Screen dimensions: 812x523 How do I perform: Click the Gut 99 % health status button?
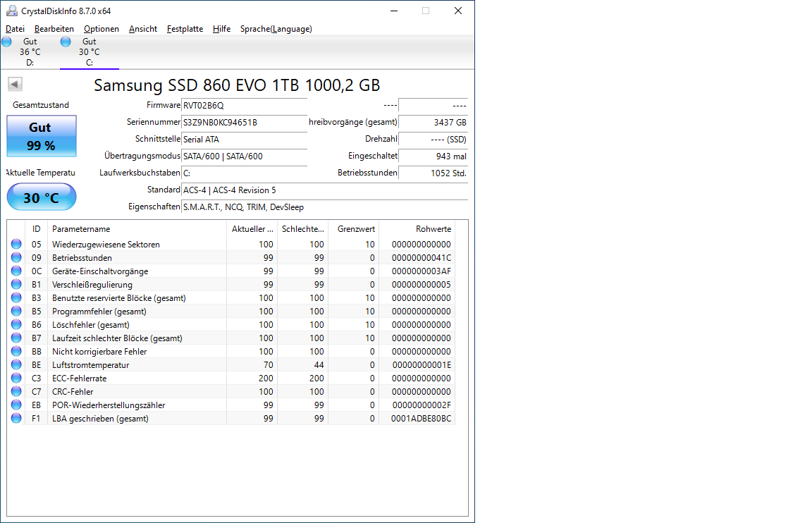(x=42, y=136)
